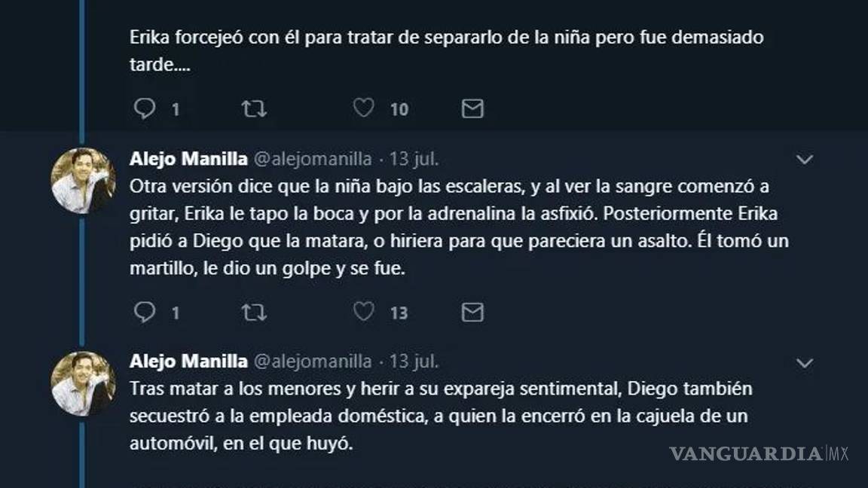View replies by clicking the count '1'
This screenshot has width=868, height=488.
pyautogui.click(x=174, y=110)
